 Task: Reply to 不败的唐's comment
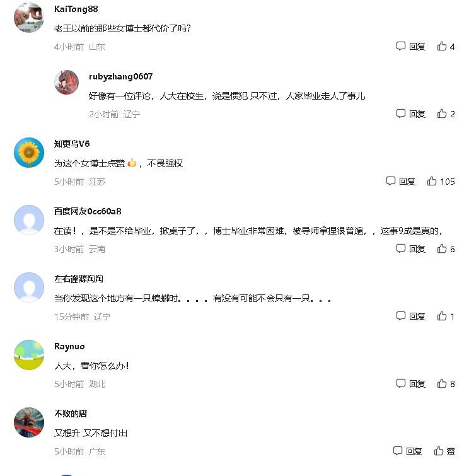click(408, 451)
